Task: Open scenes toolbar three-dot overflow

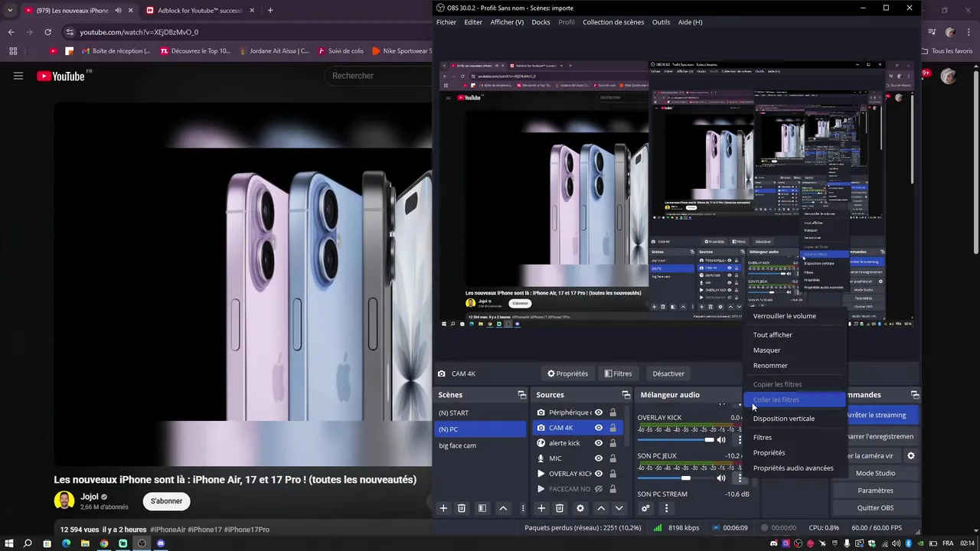Action: tap(523, 508)
